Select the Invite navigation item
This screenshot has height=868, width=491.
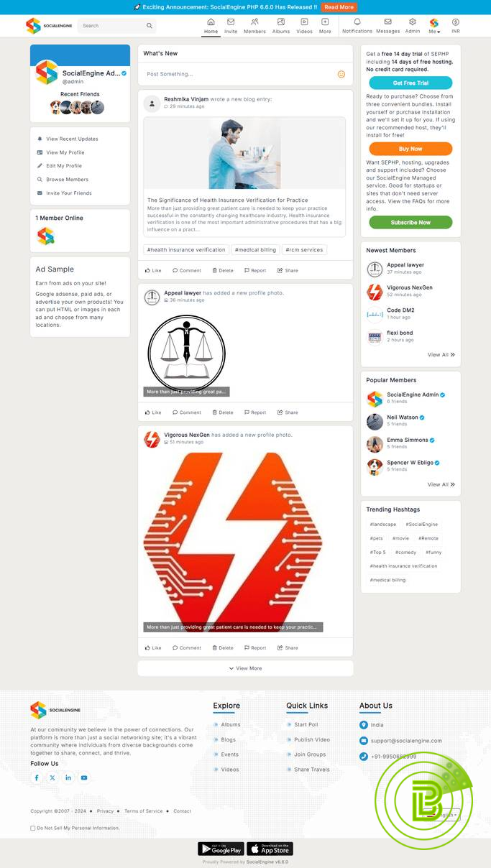click(231, 25)
